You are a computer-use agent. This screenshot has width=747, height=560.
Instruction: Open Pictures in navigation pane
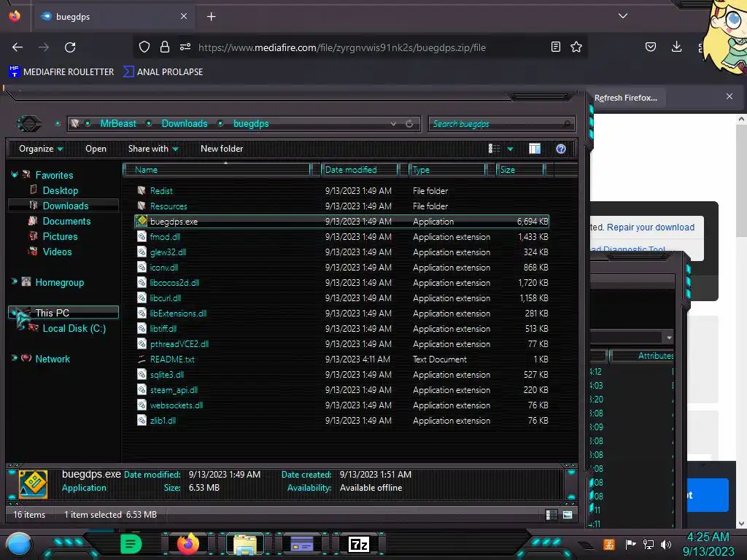[60, 236]
